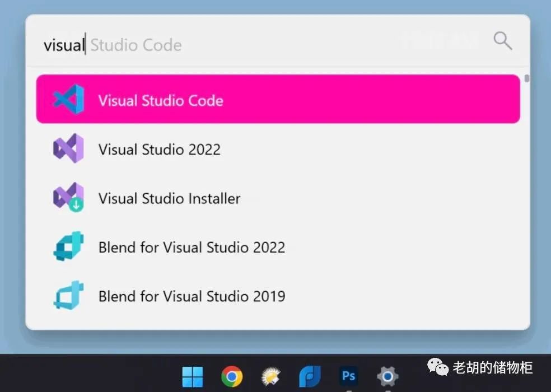Image resolution: width=551 pixels, height=392 pixels.
Task: Click the purple Visual Studio 2022 icon
Action: (68, 148)
